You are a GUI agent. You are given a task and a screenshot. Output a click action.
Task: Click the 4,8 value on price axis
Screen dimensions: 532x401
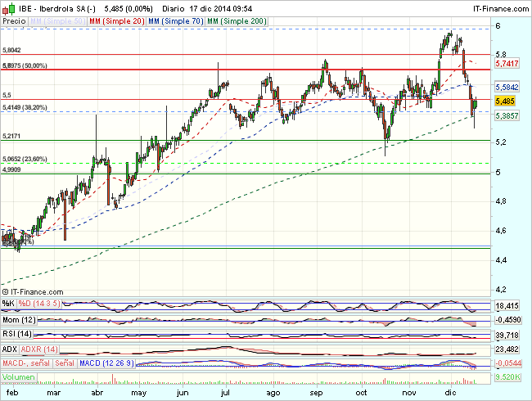502,201
